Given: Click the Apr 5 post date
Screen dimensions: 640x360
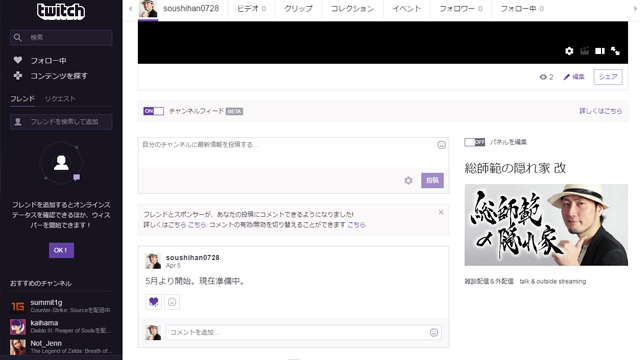Looking at the screenshot, I should pyautogui.click(x=173, y=266).
